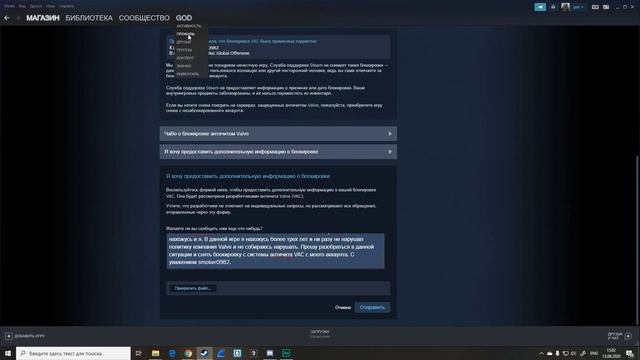640x360 pixels.
Task: Open the notifications bell in the Steam title bar
Action: (x=553, y=7)
